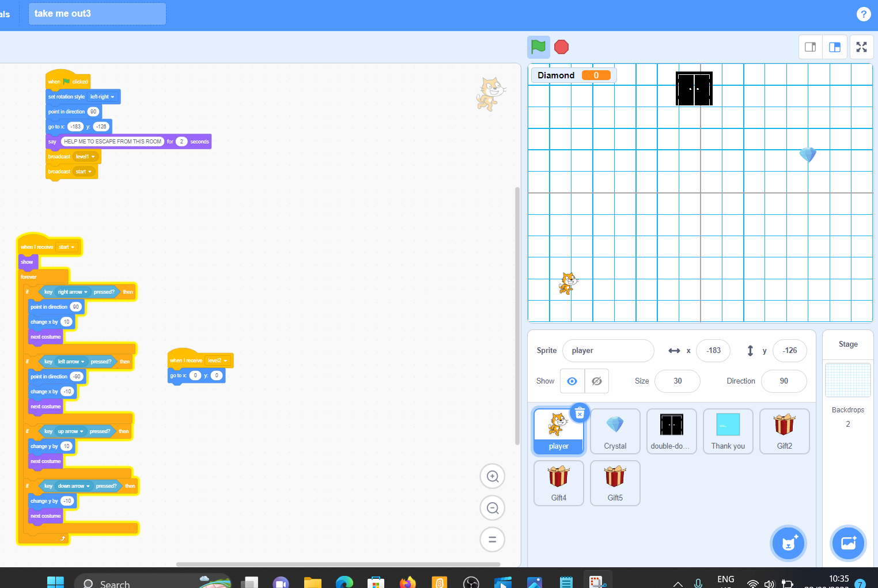Show the player sprite with eye toggle
Viewport: 878px width, 588px height.
click(x=572, y=381)
